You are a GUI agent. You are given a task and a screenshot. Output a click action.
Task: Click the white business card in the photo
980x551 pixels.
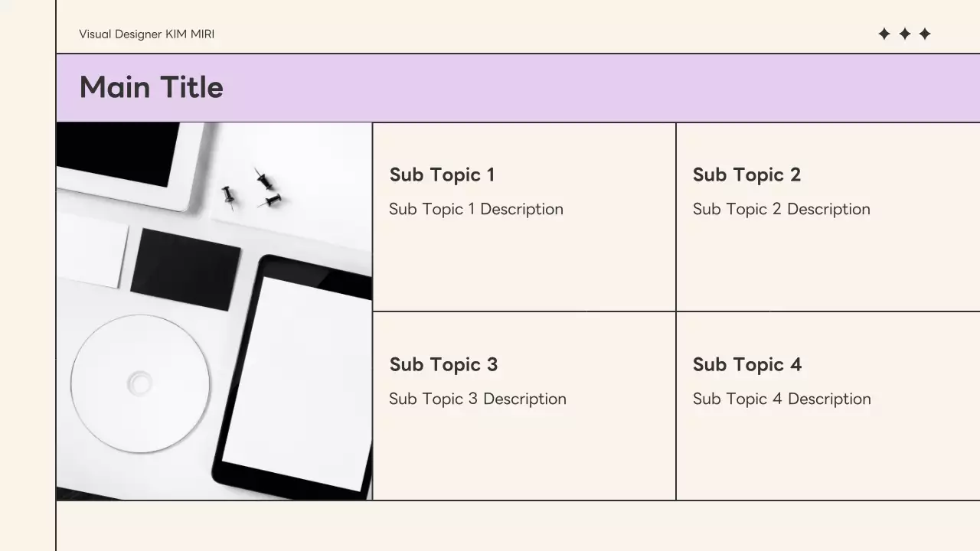[90, 249]
